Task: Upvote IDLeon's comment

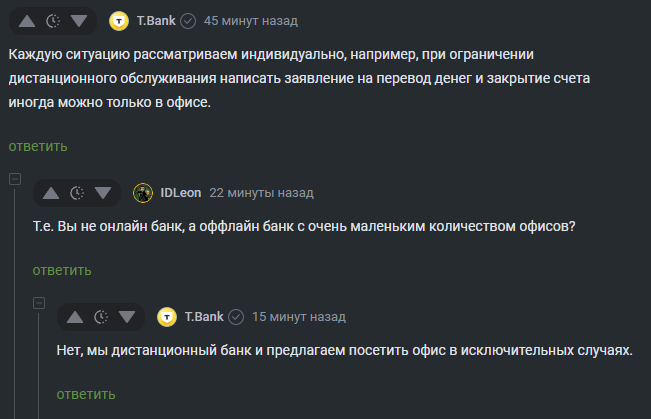Action: [x=50, y=193]
